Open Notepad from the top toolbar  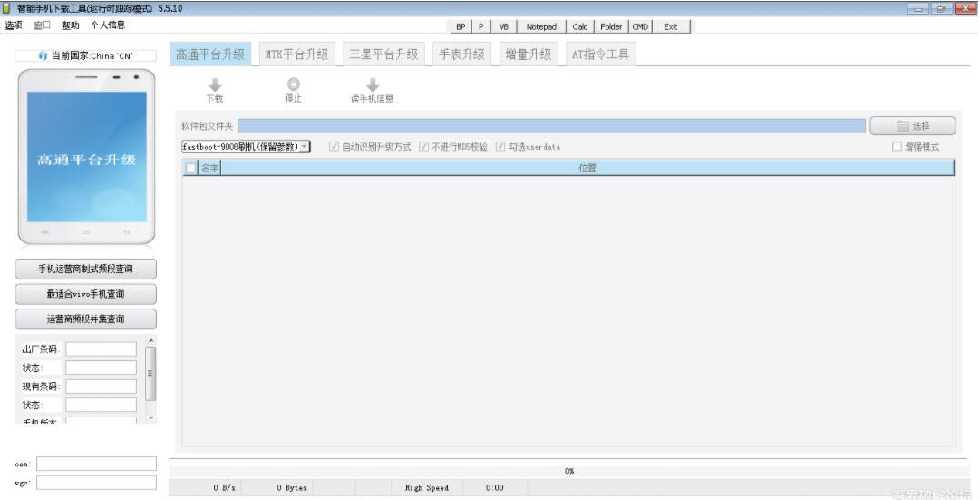point(540,26)
